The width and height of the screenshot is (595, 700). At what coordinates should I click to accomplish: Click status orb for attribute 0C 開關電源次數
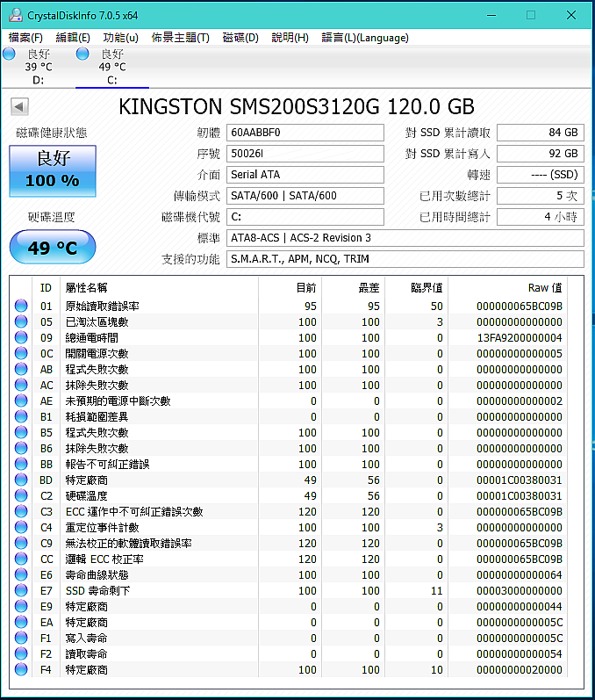click(21, 353)
